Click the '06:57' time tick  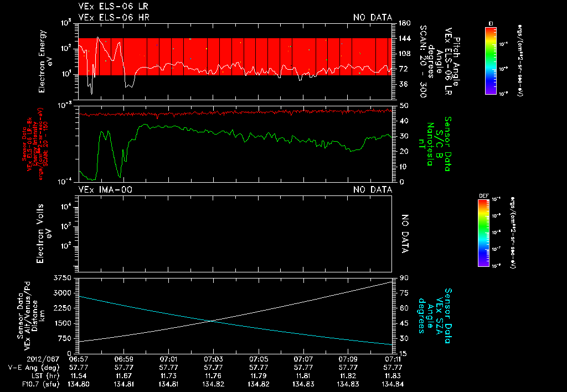click(x=79, y=359)
